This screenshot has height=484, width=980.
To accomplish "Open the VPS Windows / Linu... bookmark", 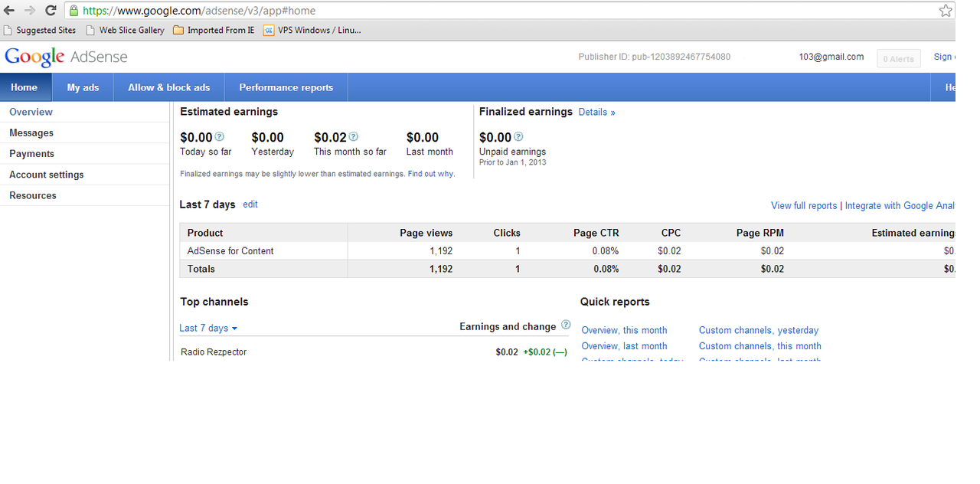I will (x=312, y=31).
